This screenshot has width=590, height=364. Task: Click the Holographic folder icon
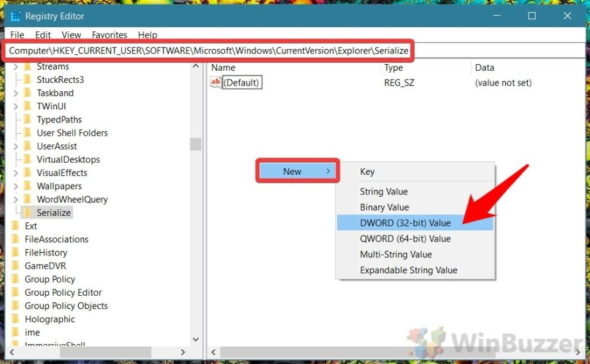(x=15, y=319)
